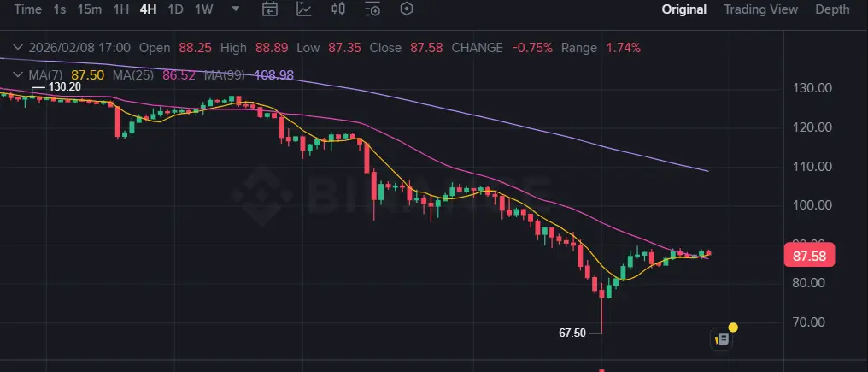Viewport: 868px width, 372px height.
Task: Select the 1W interval button
Action: pyautogui.click(x=203, y=9)
